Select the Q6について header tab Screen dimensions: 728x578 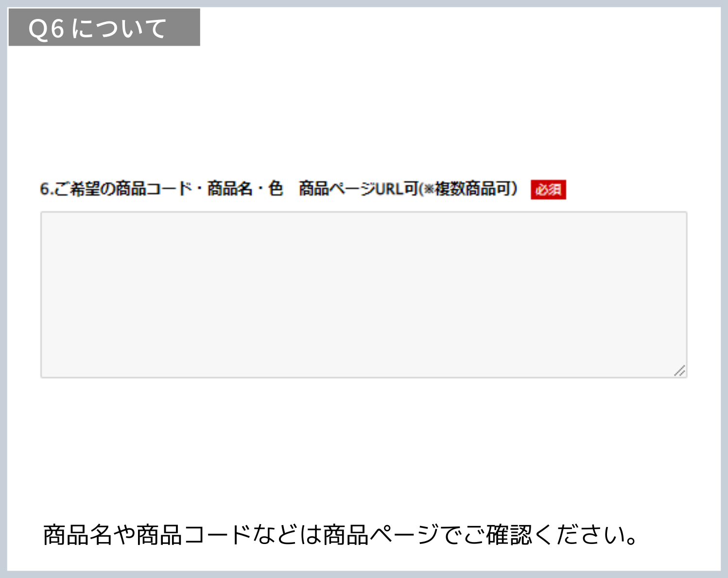tap(104, 28)
